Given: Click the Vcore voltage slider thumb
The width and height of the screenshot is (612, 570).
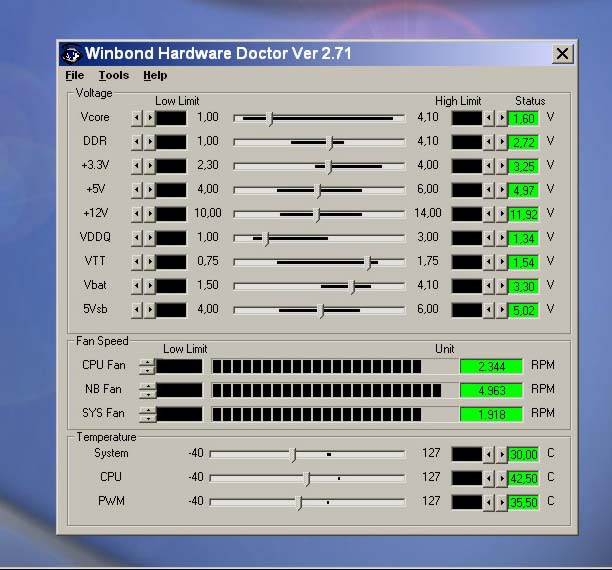Looking at the screenshot, I should coord(270,119).
